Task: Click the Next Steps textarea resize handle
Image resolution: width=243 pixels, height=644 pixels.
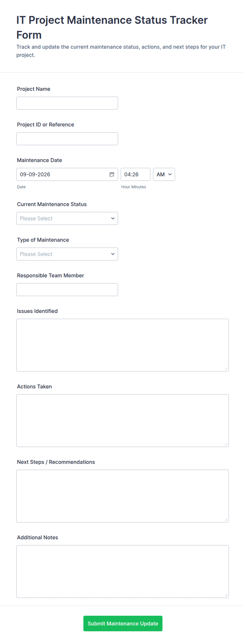Action: [x=226, y=520]
